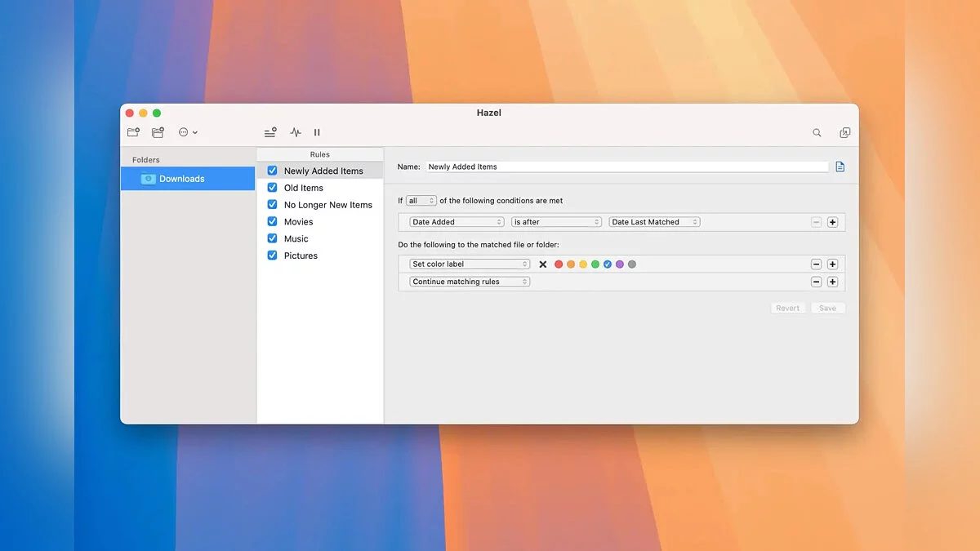Open the Date Added attribute dropdown
Viewport: 980px width, 551px height.
(x=457, y=222)
